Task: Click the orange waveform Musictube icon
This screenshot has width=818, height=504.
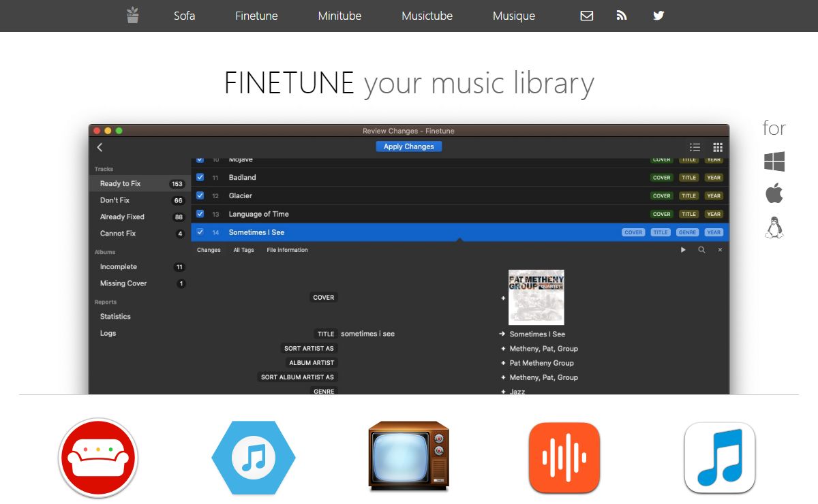Action: tap(564, 458)
